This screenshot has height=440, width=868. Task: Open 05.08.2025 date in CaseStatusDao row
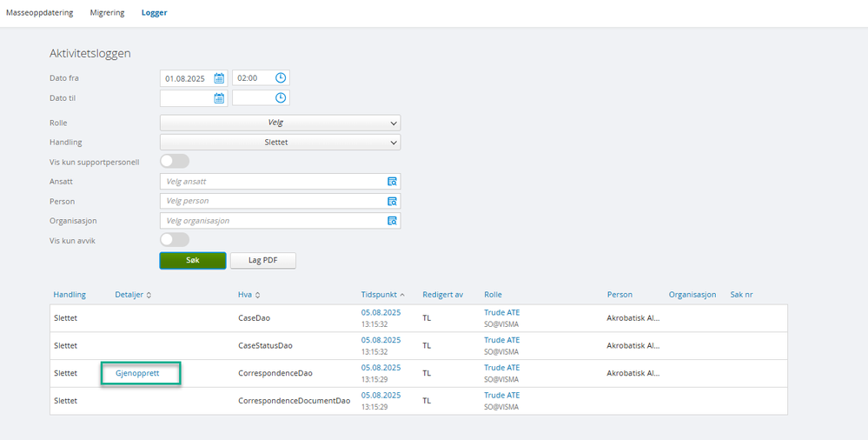click(381, 340)
